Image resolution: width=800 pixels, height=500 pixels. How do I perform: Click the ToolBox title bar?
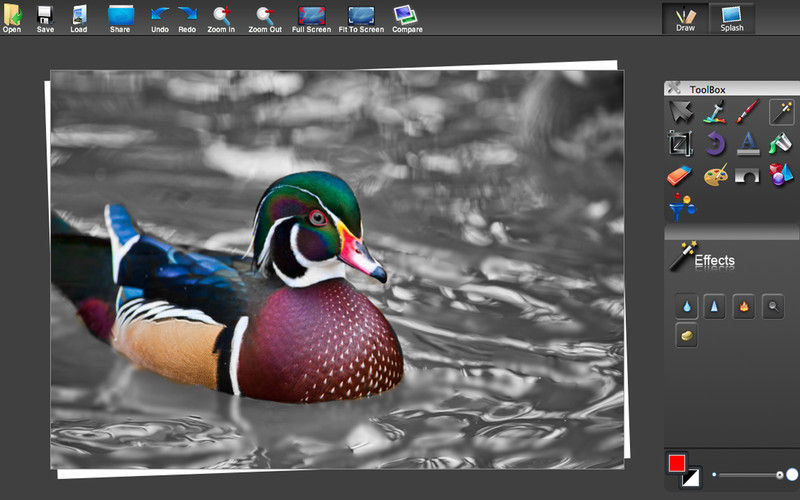pyautogui.click(x=732, y=88)
